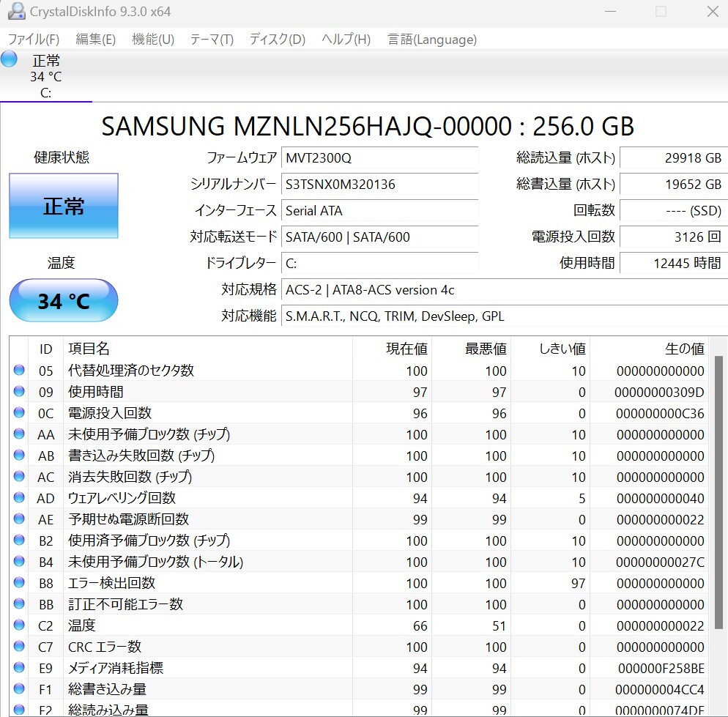Click the SMART table vertical scrollbar
The image size is (728, 717).
pos(718,492)
